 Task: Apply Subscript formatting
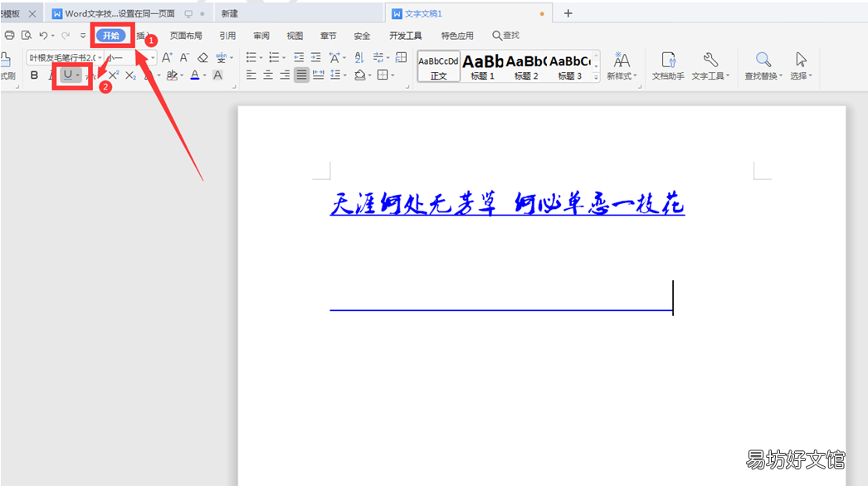click(130, 75)
